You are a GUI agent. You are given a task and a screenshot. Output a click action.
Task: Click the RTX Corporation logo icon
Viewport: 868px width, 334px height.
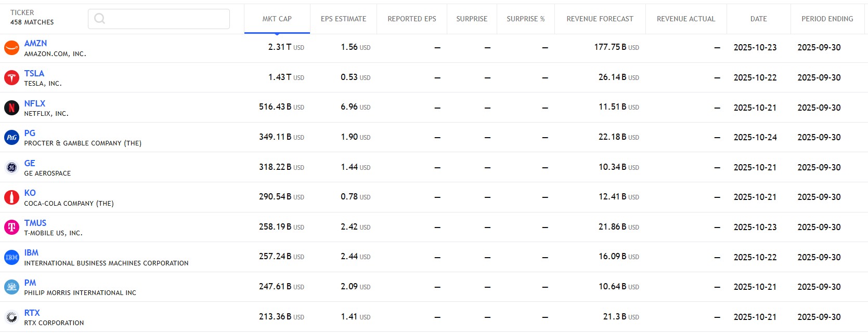[x=11, y=317]
